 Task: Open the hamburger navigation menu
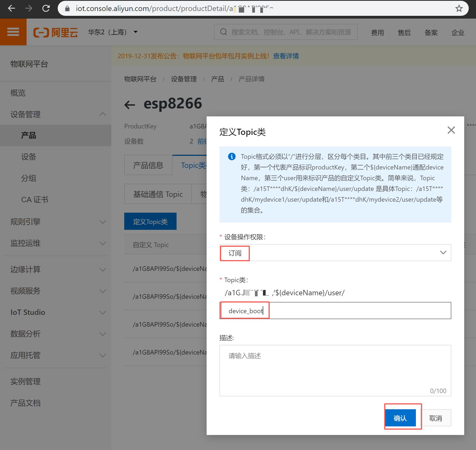(x=13, y=32)
